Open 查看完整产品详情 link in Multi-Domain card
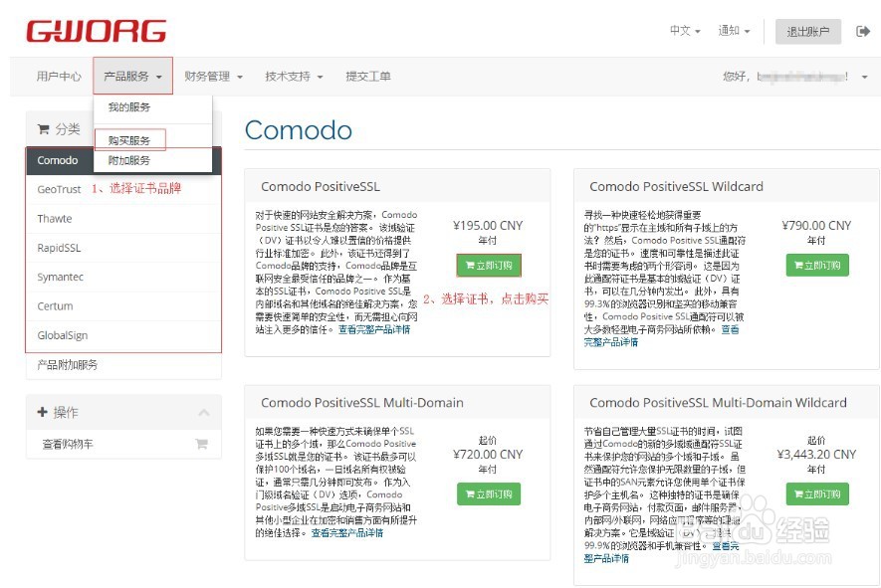The image size is (881, 588). [x=347, y=533]
